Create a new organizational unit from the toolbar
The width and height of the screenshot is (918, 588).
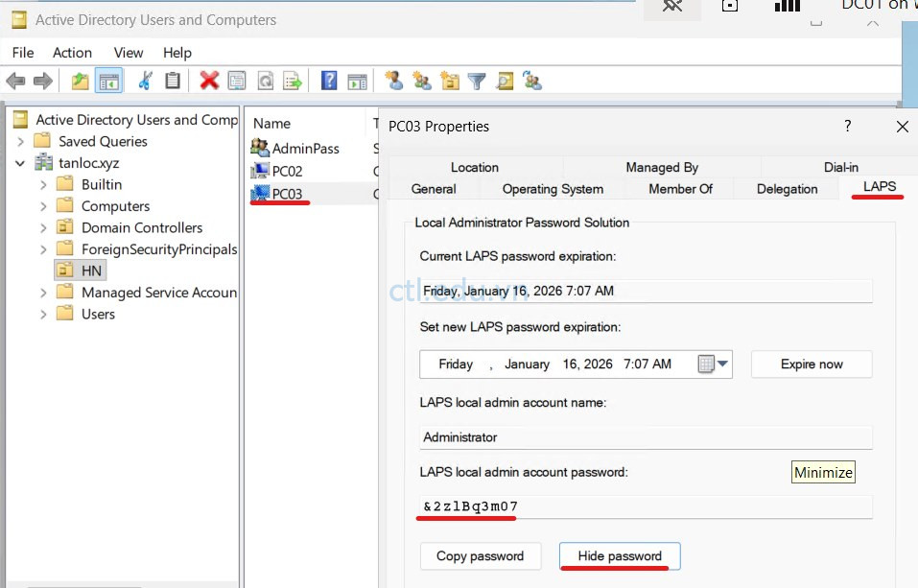pyautogui.click(x=449, y=81)
